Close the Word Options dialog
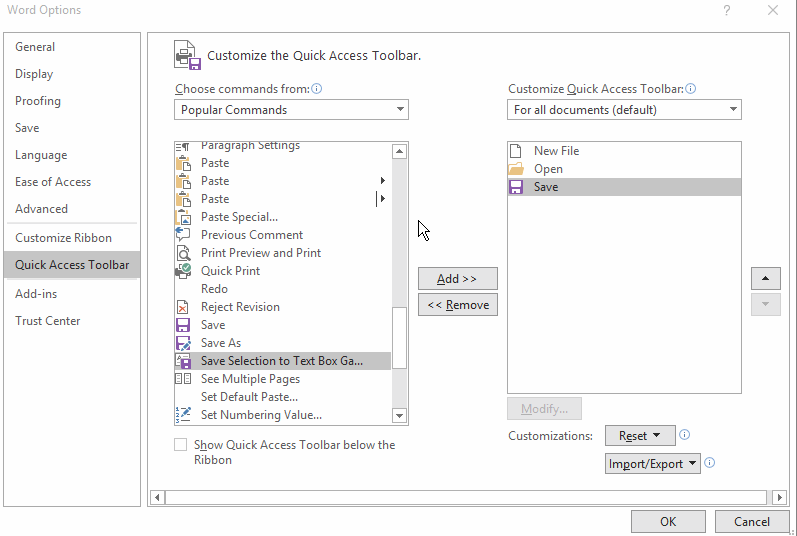Viewport: 797px width, 536px height. tap(773, 10)
